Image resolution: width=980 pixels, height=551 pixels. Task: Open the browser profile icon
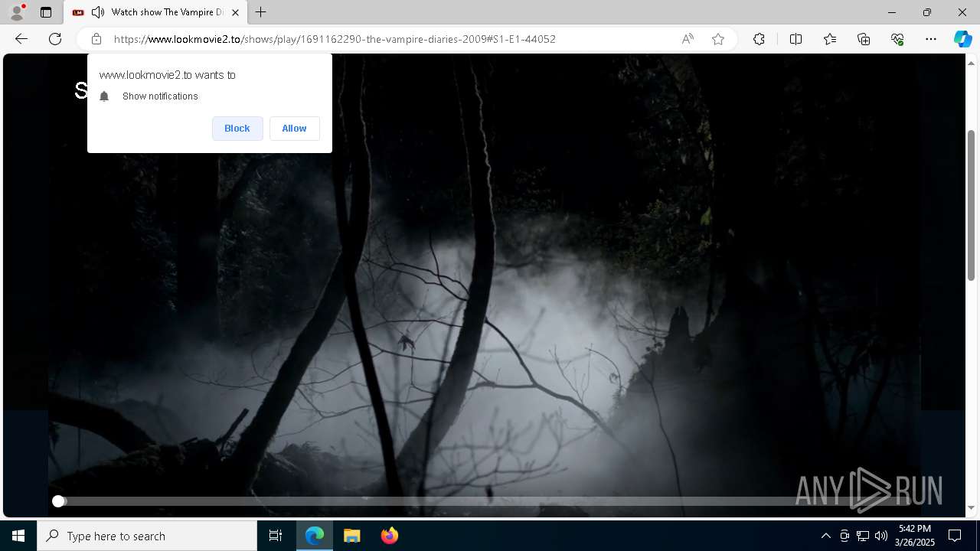point(17,12)
